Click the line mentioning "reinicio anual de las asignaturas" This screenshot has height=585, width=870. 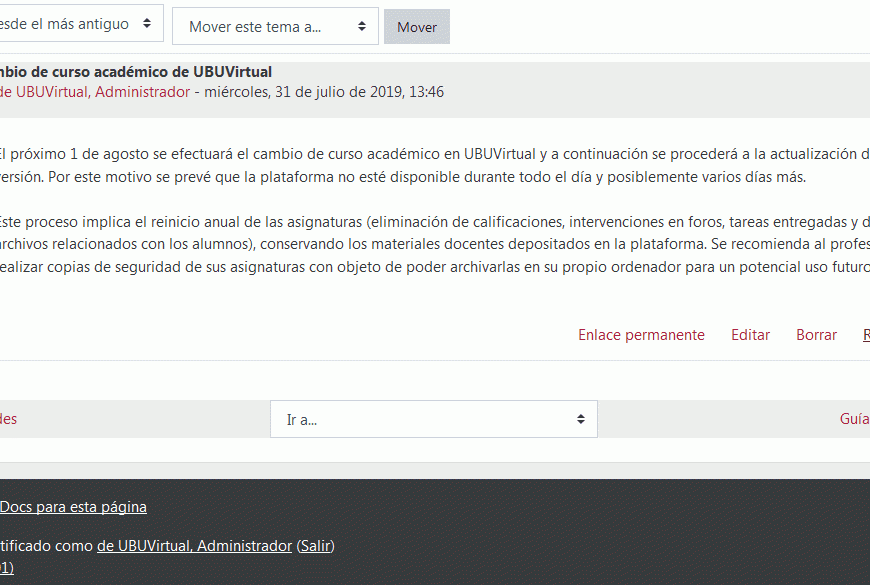click(x=435, y=222)
